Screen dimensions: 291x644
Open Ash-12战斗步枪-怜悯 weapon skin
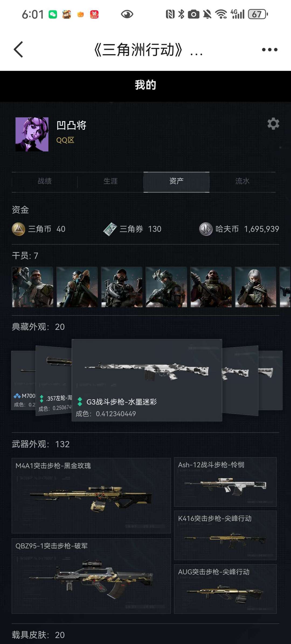pyautogui.click(x=225, y=482)
